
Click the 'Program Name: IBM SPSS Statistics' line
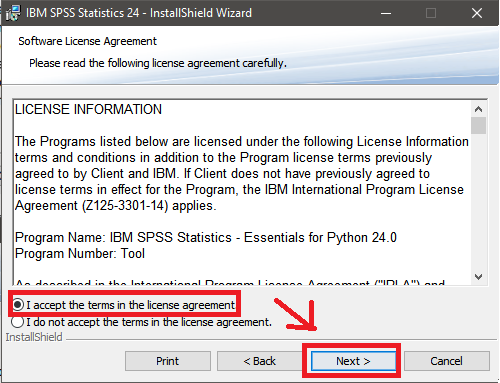click(x=206, y=238)
